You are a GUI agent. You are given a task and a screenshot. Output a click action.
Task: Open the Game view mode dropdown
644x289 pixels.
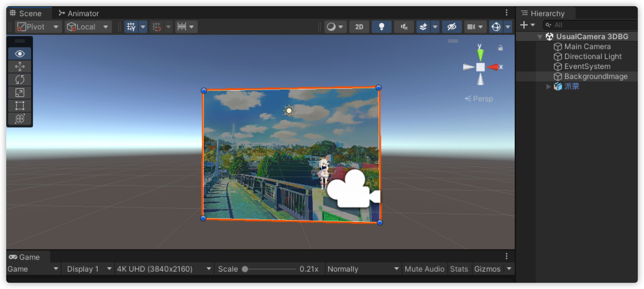click(33, 269)
